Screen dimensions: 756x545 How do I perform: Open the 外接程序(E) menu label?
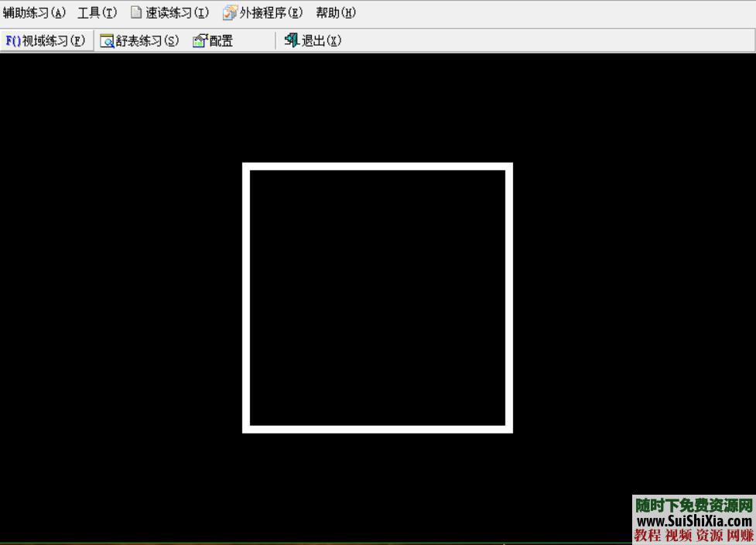point(271,13)
